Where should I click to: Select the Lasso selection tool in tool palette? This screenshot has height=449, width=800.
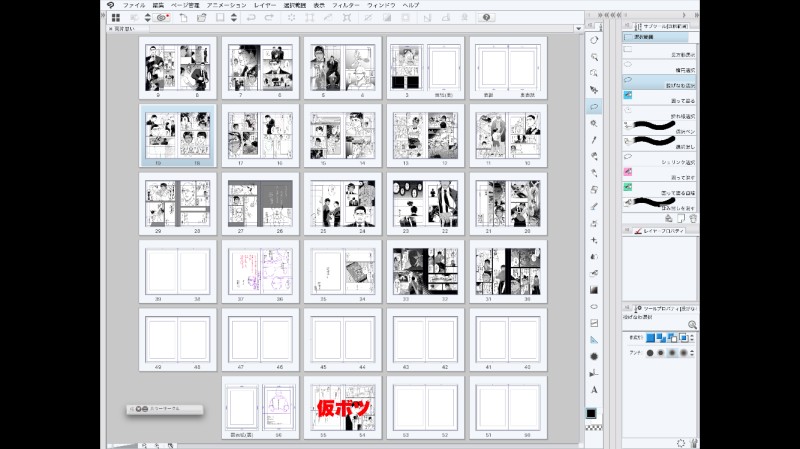[x=594, y=107]
